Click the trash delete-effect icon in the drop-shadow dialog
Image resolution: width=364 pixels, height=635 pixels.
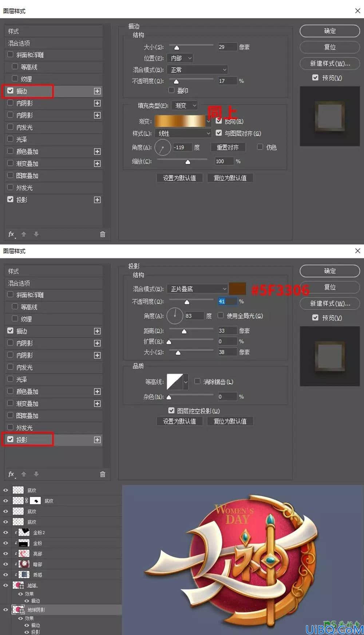[103, 474]
